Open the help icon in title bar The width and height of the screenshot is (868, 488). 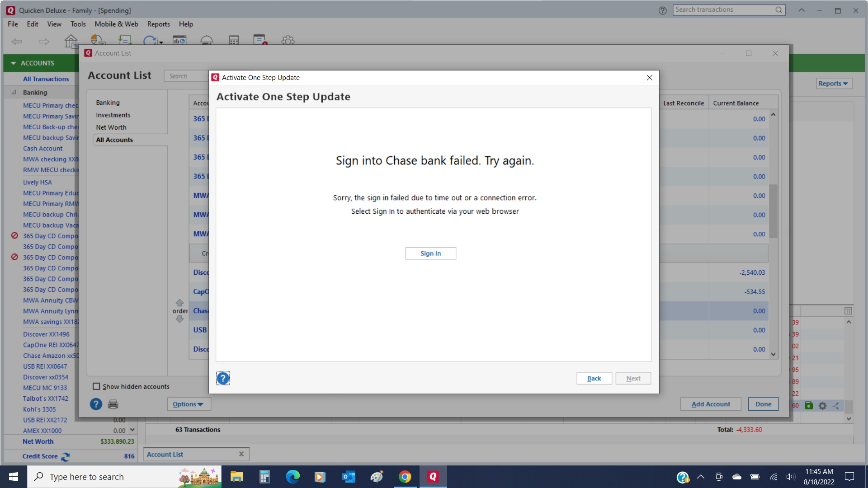[662, 10]
